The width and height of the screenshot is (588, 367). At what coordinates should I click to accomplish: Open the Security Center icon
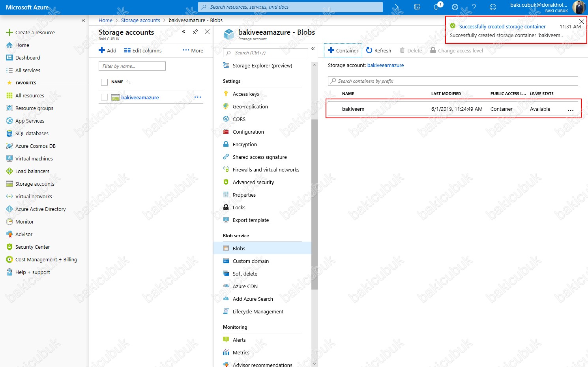(9, 247)
